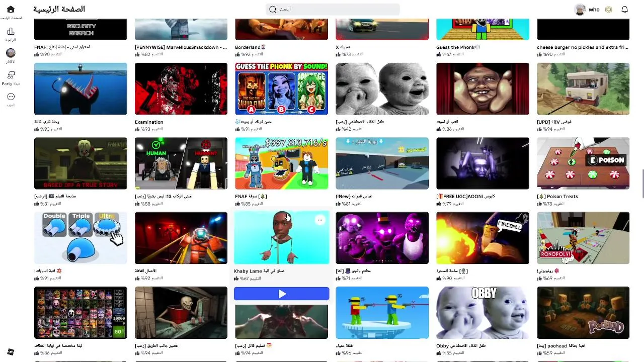Screen dimensions: 644x362
Task: Open the 'who' profile avatar
Action: [x=580, y=9]
